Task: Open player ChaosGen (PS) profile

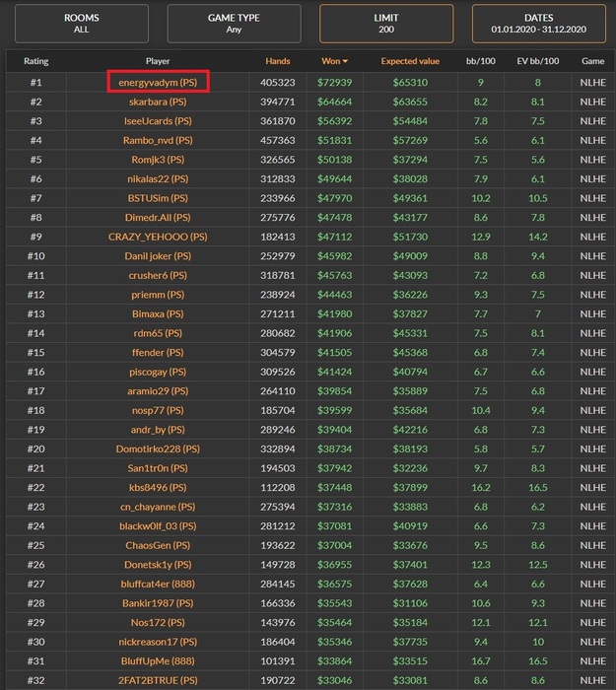Action: [158, 546]
